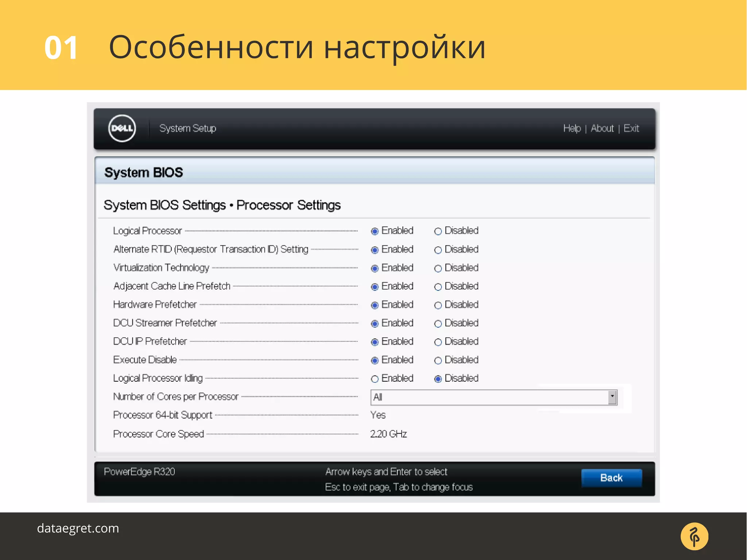Viewport: 747px width, 560px height.
Task: Click the 'Yes' 64-bit support value
Action: pyautogui.click(x=378, y=415)
